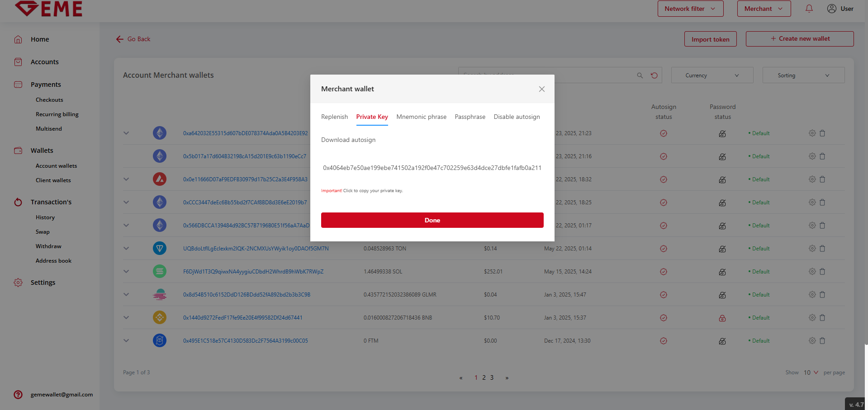Copy the private key string

pyautogui.click(x=432, y=168)
